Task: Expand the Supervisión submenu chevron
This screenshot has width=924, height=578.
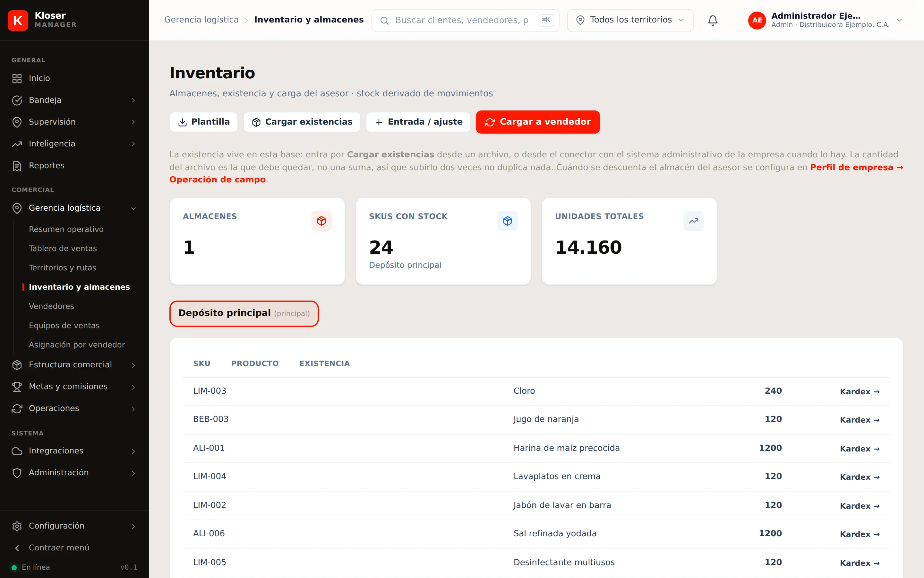Action: [x=133, y=122]
